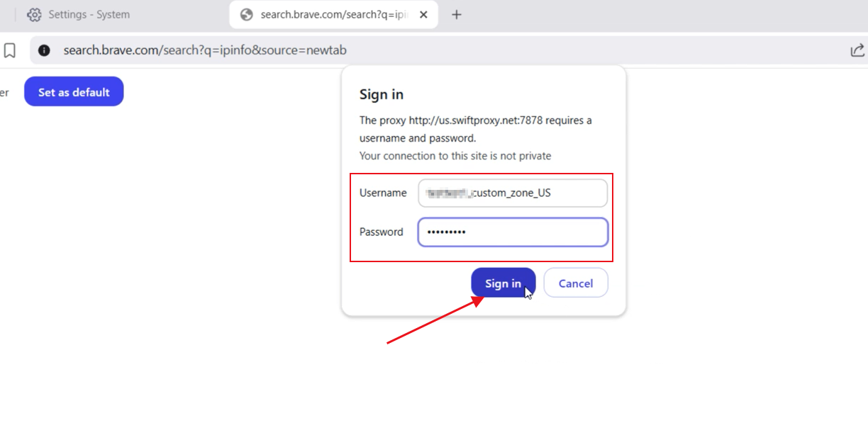Focus the Username input field
Screen dimensions: 868x423
coord(513,193)
